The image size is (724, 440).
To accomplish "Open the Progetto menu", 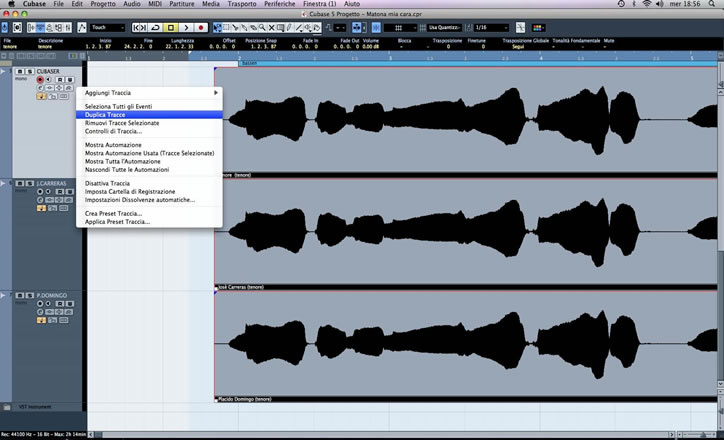I will (x=103, y=4).
